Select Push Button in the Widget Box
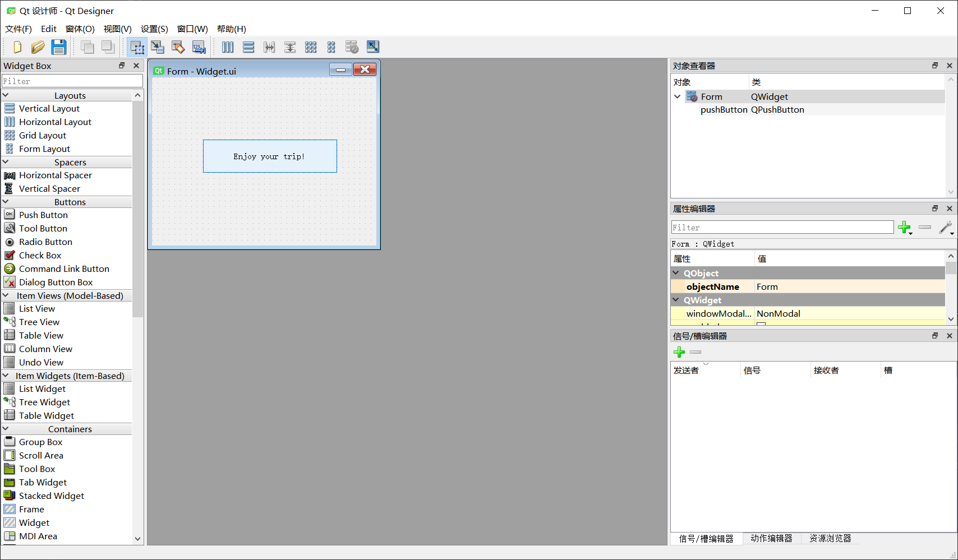 point(43,215)
